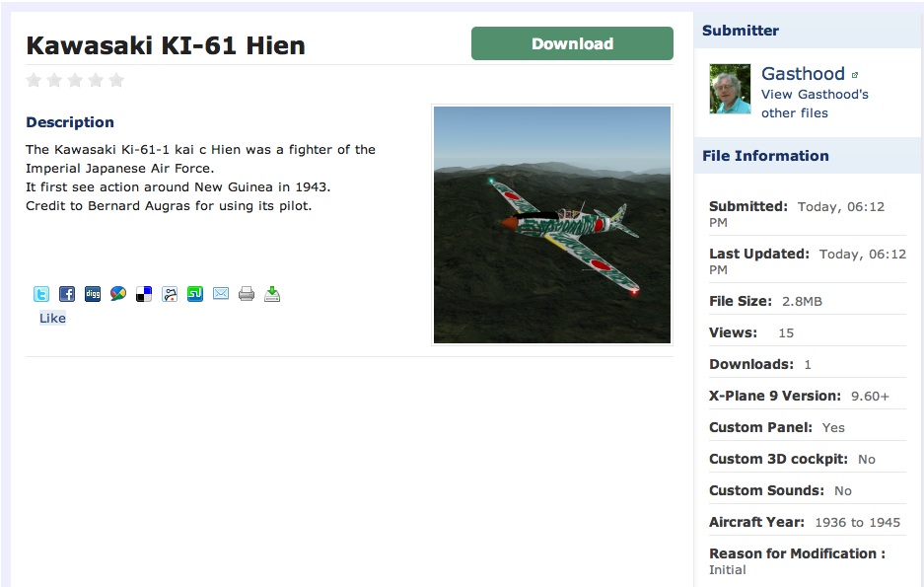This screenshot has height=587, width=924.
Task: Like this file
Action: (52, 319)
